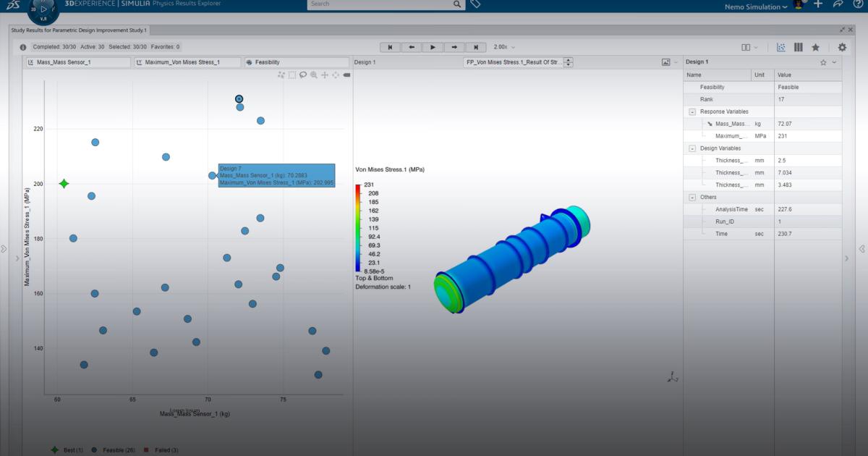Image resolution: width=868 pixels, height=456 pixels.
Task: Collapse the Others section
Action: [x=692, y=197]
